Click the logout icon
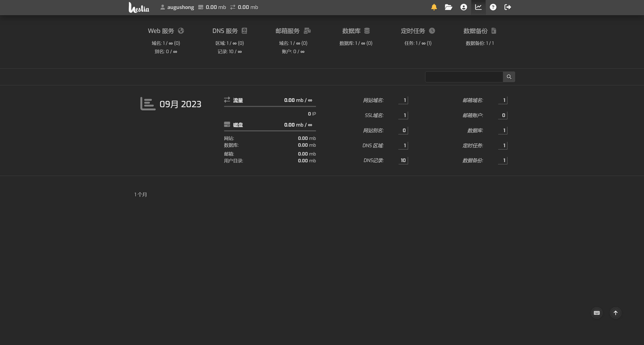Screen dimensions: 644x345 508,7
